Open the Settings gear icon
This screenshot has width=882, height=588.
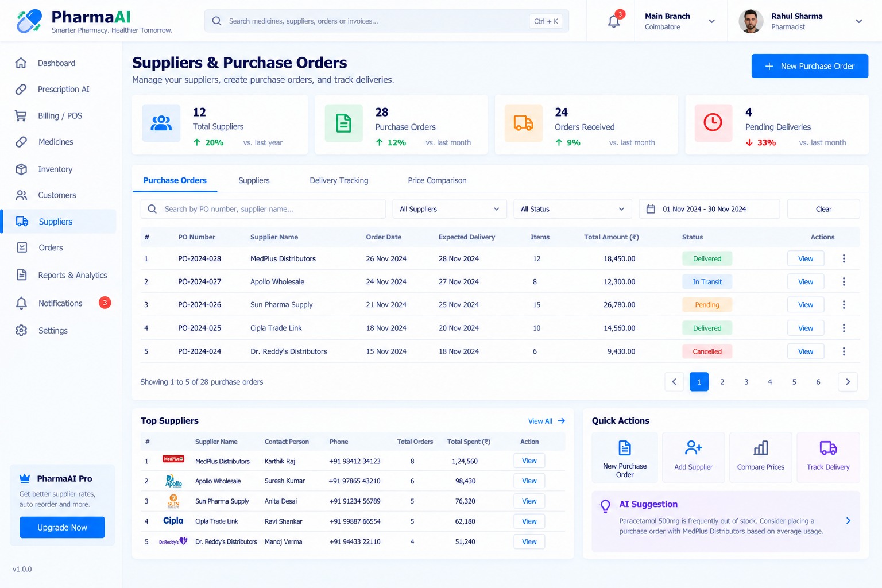(21, 331)
